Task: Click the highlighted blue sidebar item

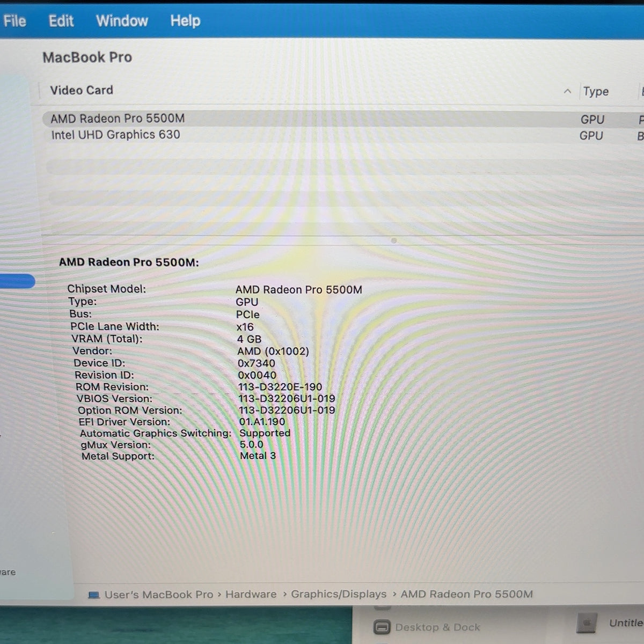Action: (x=17, y=281)
